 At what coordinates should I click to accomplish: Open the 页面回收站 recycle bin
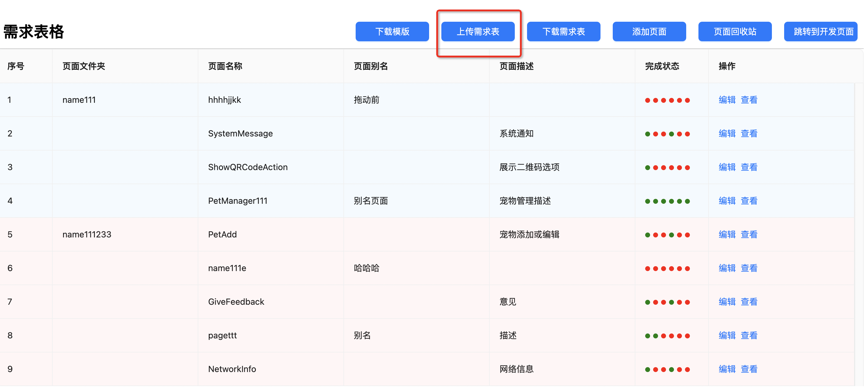(x=735, y=32)
